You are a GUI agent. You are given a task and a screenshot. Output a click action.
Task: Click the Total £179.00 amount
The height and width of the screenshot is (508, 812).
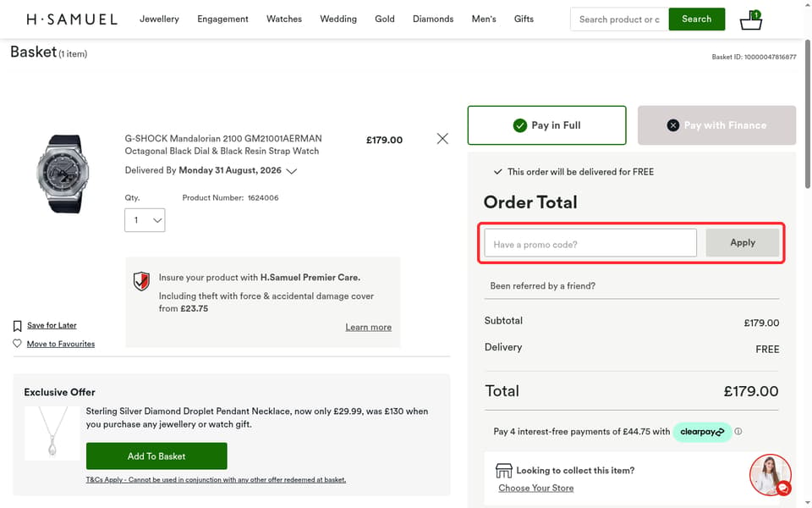coord(751,391)
